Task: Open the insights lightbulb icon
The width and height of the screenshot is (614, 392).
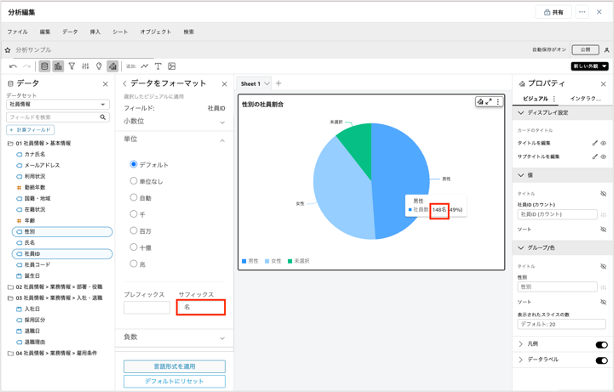Action: 99,66
